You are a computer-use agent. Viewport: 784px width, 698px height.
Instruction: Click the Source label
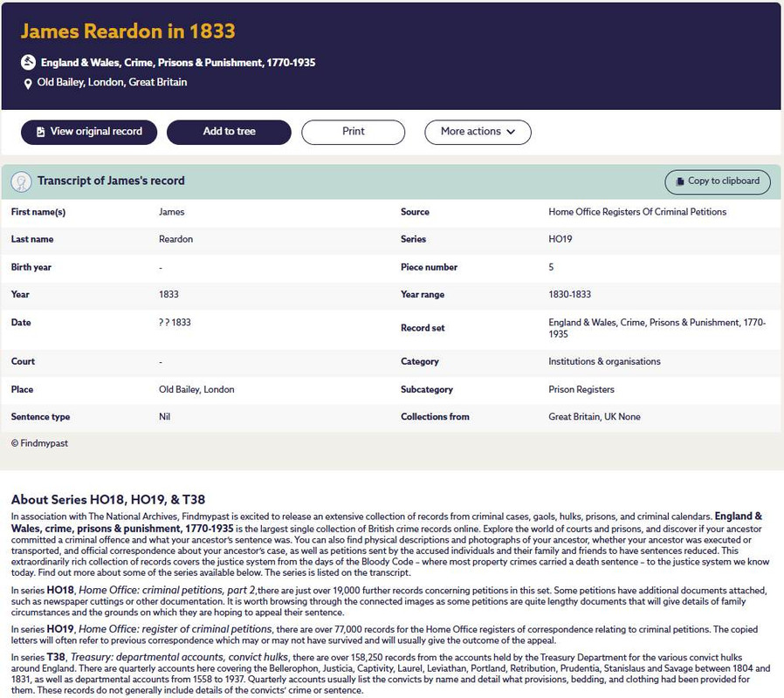[x=415, y=212]
